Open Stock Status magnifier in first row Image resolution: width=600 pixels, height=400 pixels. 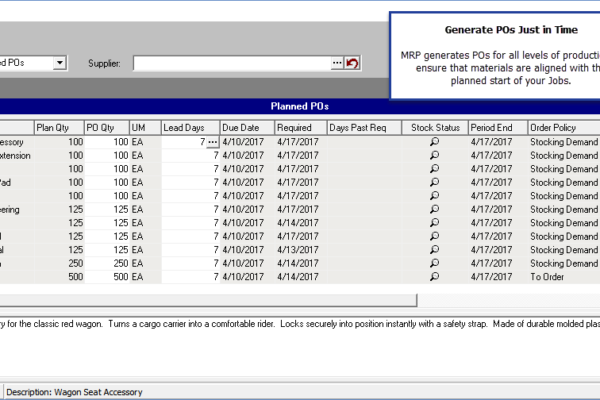[434, 142]
